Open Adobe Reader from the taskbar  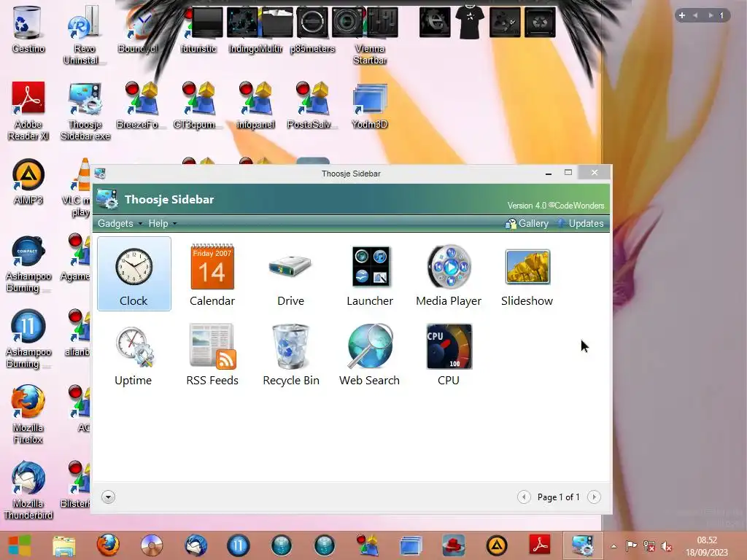[x=540, y=544]
